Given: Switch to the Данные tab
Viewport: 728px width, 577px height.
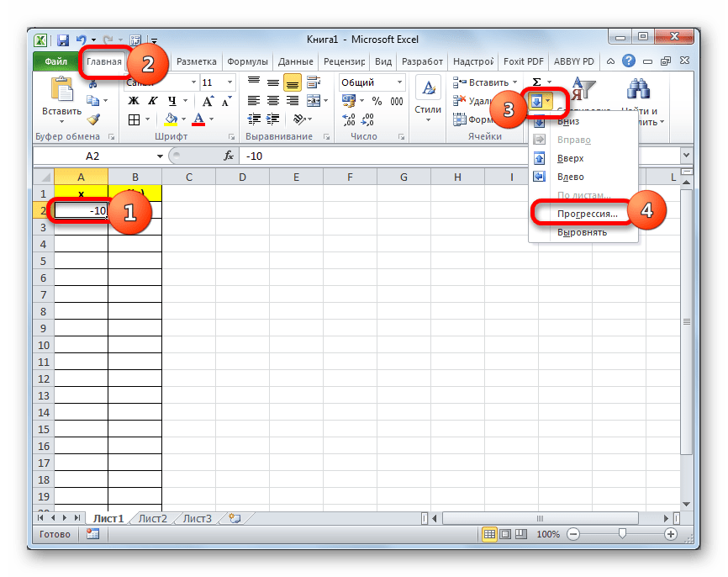Looking at the screenshot, I should 296,61.
